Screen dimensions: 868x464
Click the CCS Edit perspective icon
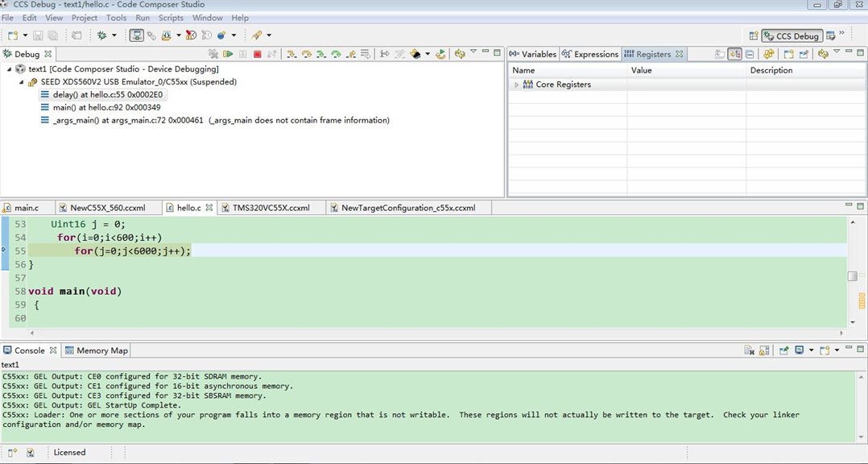coord(830,35)
